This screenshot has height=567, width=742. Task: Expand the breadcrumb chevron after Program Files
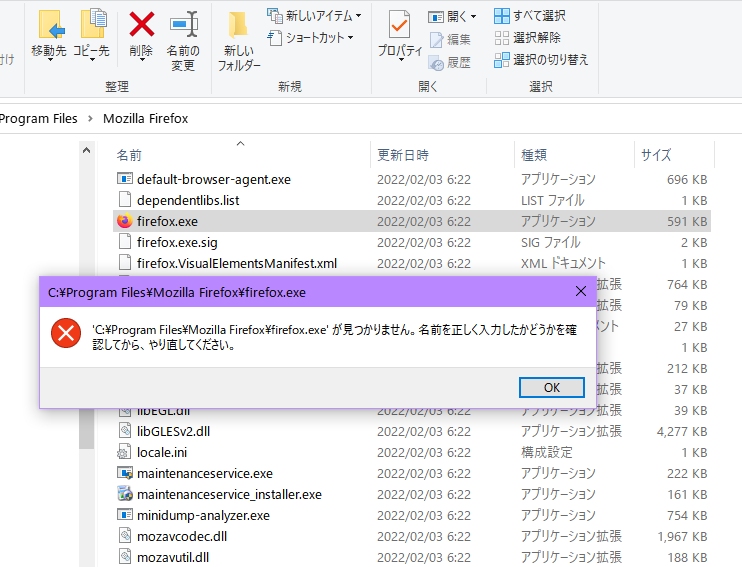(x=90, y=119)
